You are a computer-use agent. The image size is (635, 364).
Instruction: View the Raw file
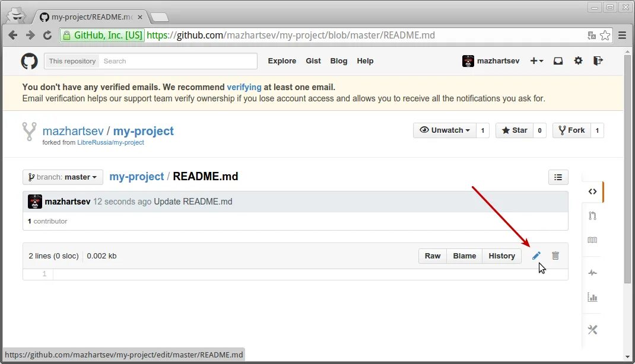pos(433,256)
